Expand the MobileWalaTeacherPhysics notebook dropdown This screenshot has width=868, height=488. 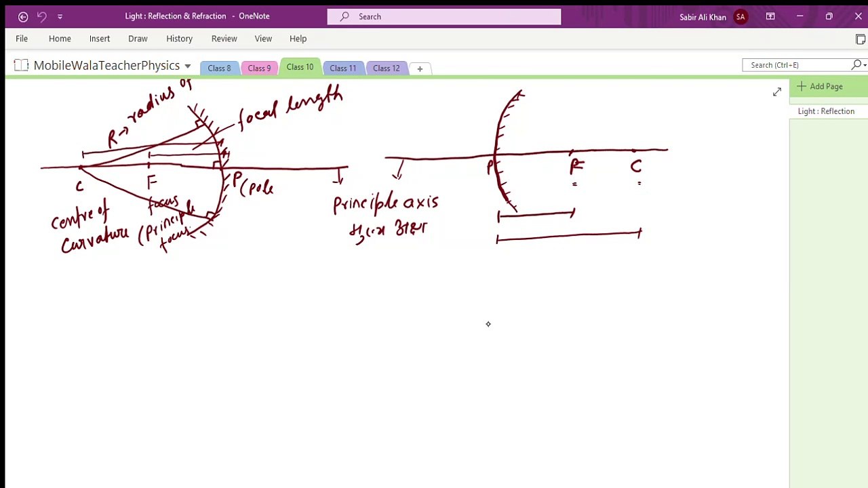coord(188,66)
